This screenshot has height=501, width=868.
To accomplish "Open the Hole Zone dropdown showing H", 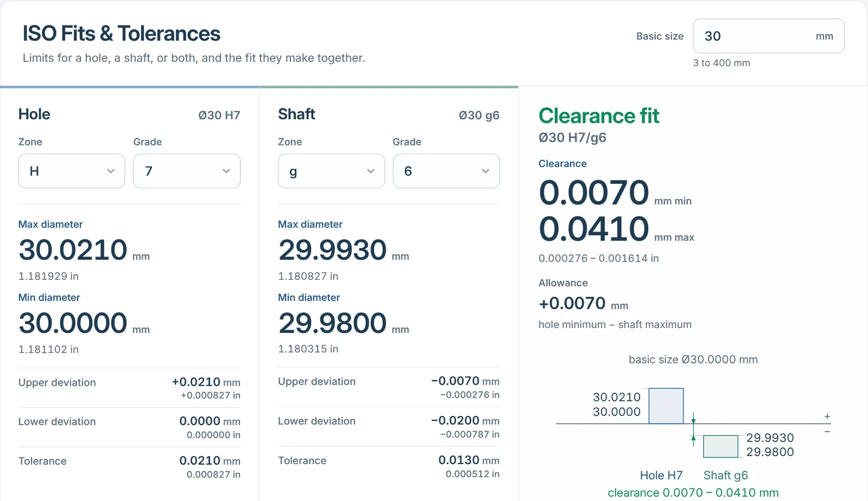I will (x=72, y=171).
